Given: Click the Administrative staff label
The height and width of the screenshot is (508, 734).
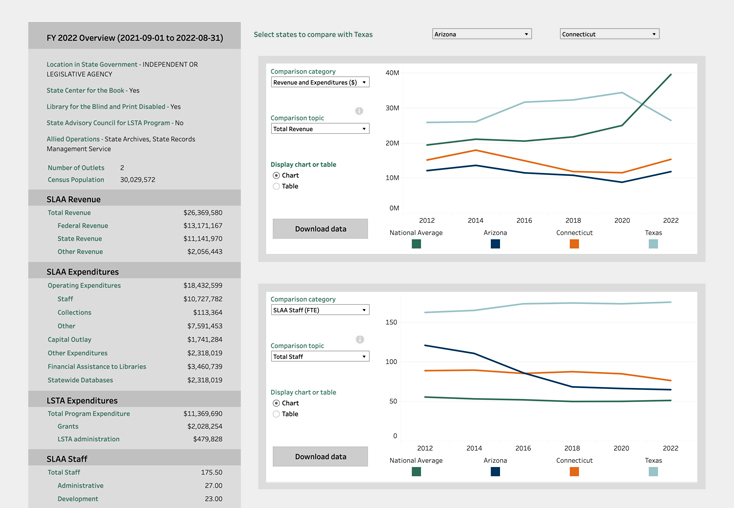Looking at the screenshot, I should pos(81,486).
